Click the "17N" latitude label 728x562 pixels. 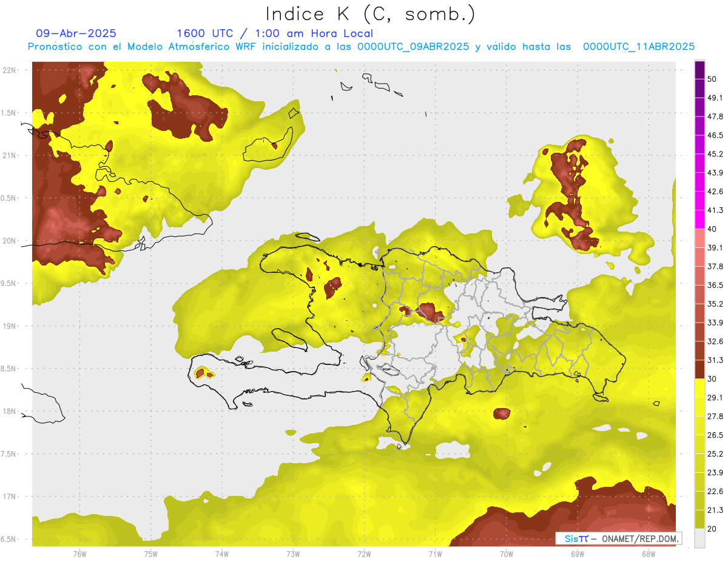click(10, 497)
